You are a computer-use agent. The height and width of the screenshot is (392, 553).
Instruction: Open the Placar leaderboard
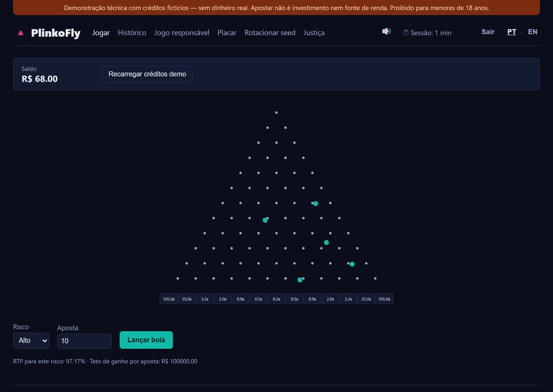click(227, 33)
